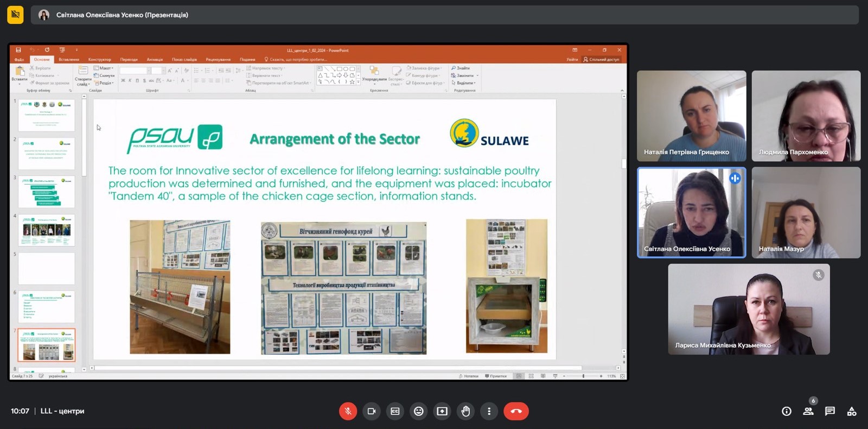The height and width of the screenshot is (429, 868).
Task: Open the Замінити dropdown arrow
Action: click(477, 75)
